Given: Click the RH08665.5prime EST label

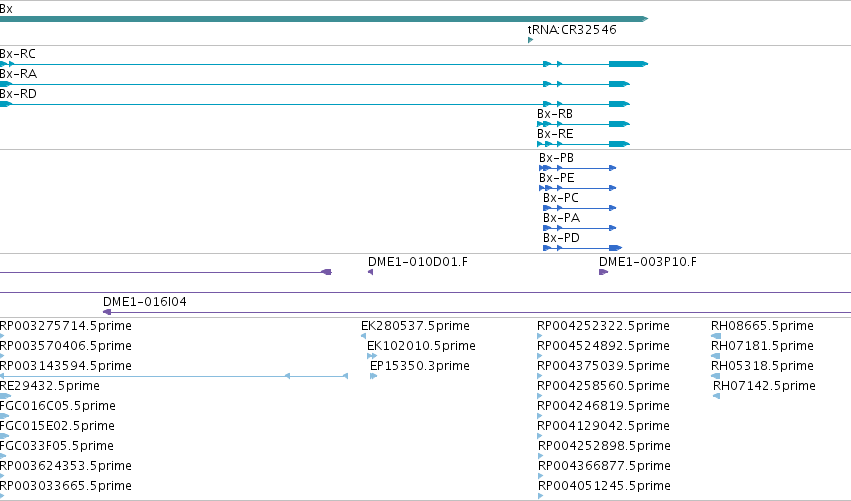Looking at the screenshot, I should click(762, 326).
